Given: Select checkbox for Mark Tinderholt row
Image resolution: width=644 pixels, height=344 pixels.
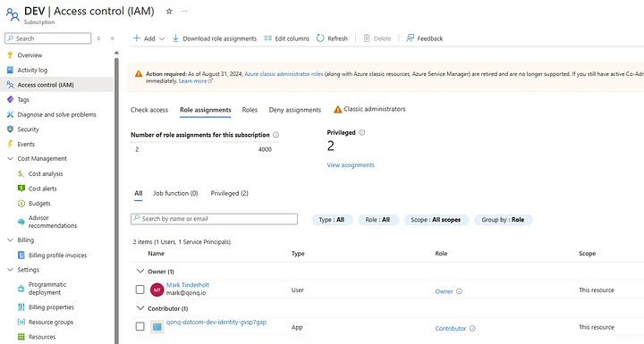Looking at the screenshot, I should click(x=140, y=289).
